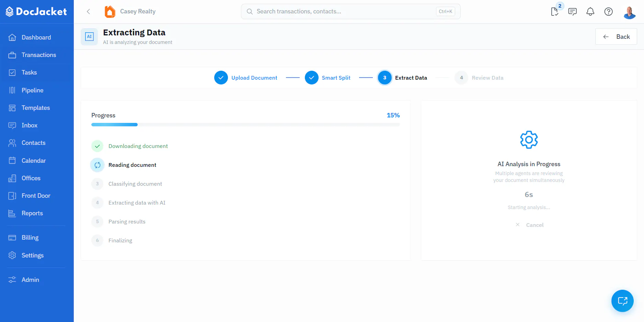Click the AI page header icon
Screen dimensions: 644x322
(89, 37)
